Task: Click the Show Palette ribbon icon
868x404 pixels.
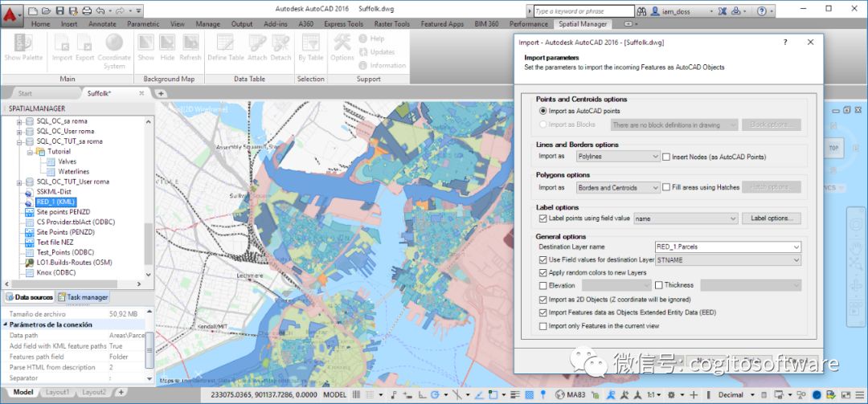Action: [23, 43]
